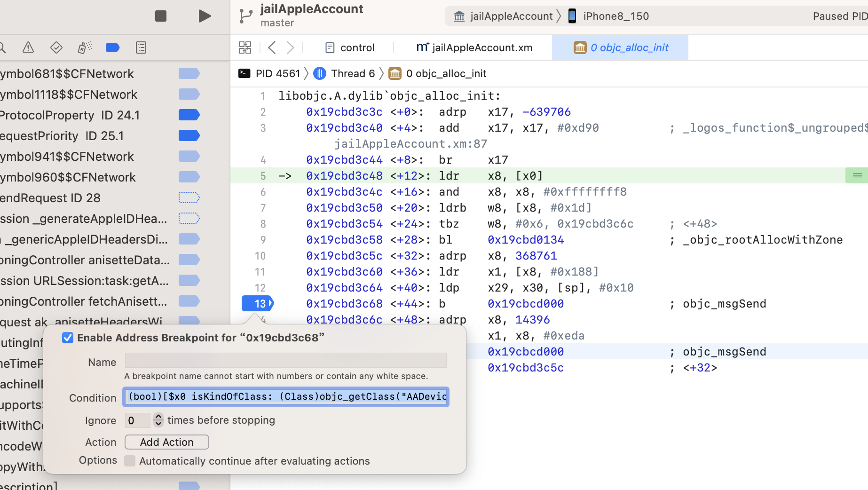Disable the equestPriority ID 25.1 breakpoint
The width and height of the screenshot is (868, 490).
(x=189, y=135)
